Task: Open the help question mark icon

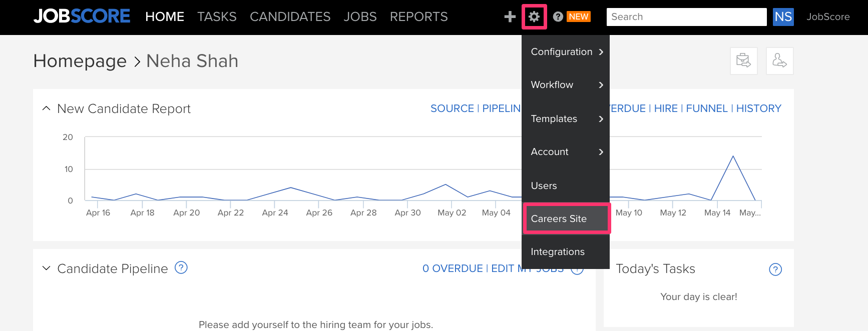Action: 558,17
